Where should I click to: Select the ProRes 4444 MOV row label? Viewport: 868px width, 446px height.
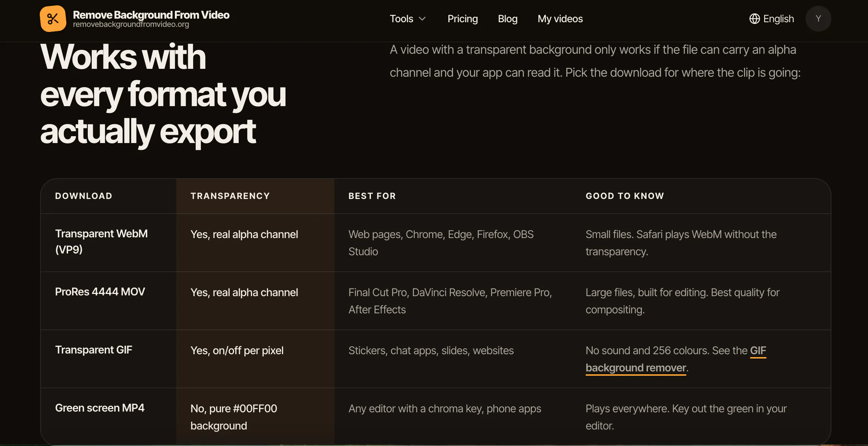pos(100,292)
